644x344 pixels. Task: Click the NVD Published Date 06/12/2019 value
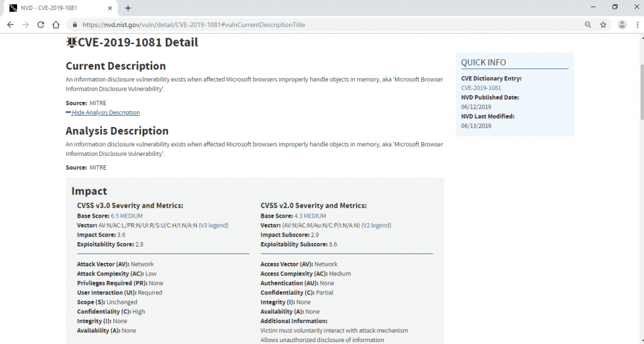click(476, 107)
